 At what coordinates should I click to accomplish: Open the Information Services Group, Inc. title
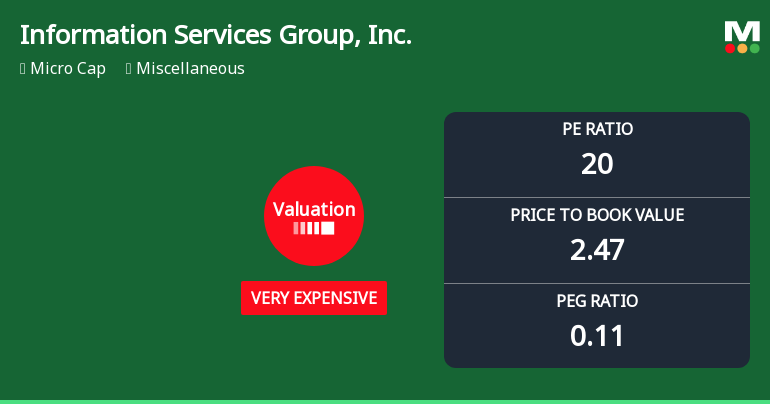216,35
